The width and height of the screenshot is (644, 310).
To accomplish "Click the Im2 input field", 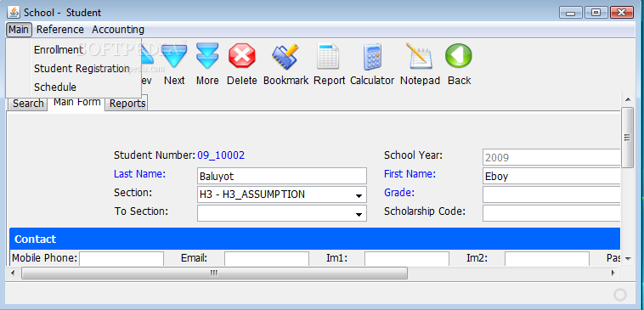I will [x=547, y=259].
